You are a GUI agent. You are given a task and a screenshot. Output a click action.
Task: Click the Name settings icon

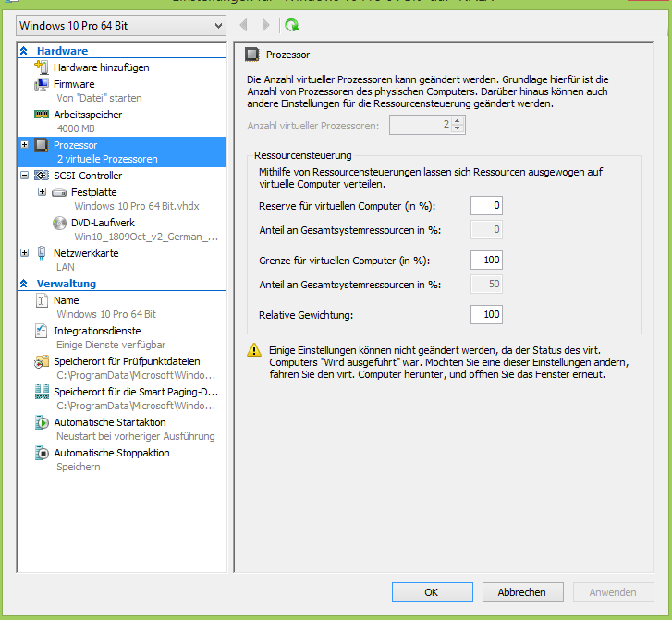(42, 300)
